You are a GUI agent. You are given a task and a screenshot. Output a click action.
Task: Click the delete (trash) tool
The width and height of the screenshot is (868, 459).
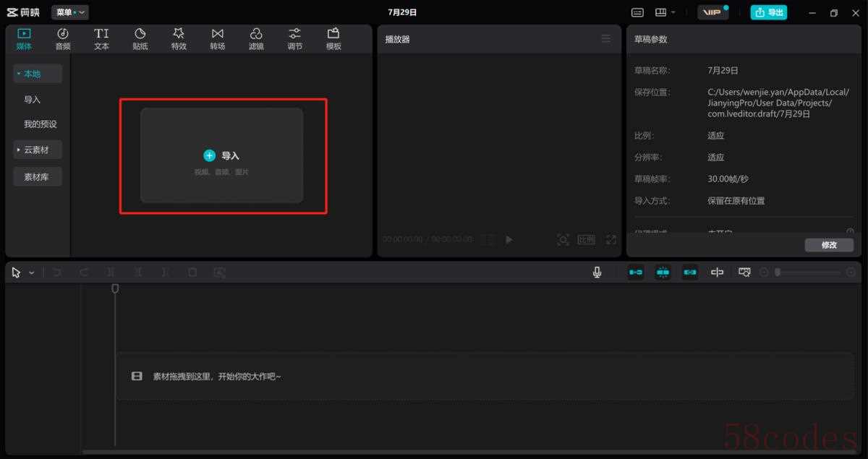[192, 273]
